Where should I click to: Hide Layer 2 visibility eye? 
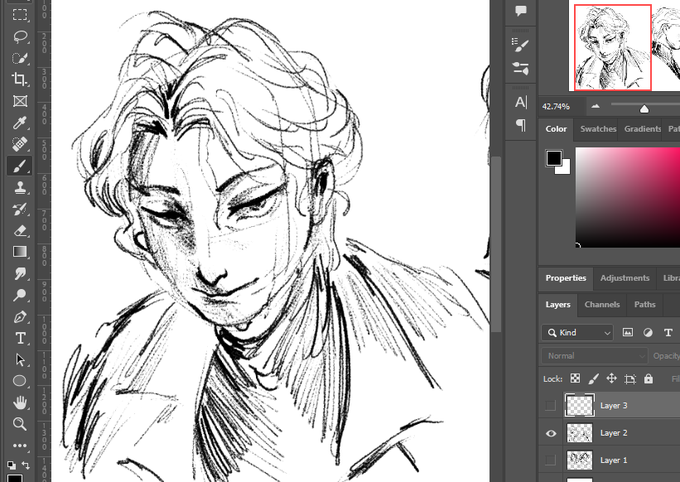click(x=551, y=433)
